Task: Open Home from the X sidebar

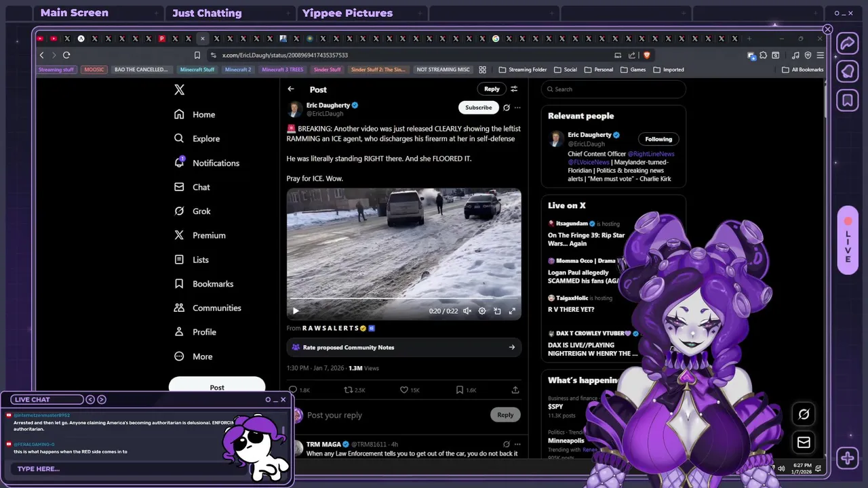Action: pos(195,115)
